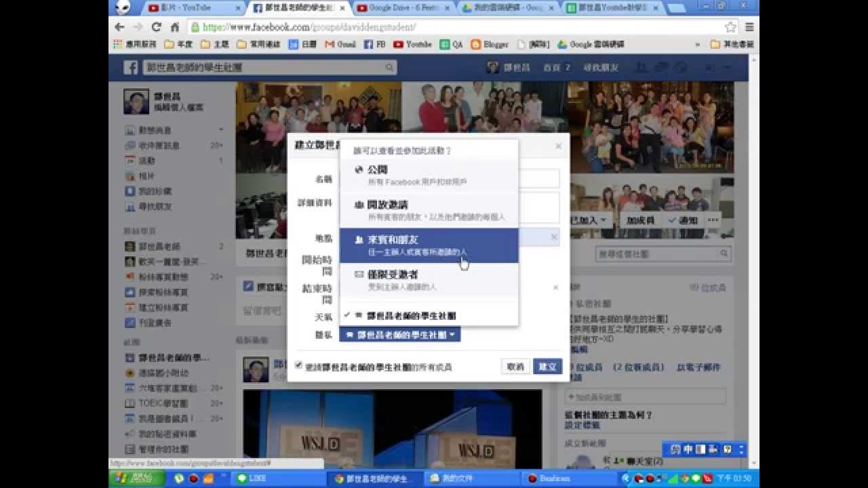This screenshot has width=868, height=488.
Task: Open the blue privacy dropdown button in dialog
Action: click(x=400, y=335)
